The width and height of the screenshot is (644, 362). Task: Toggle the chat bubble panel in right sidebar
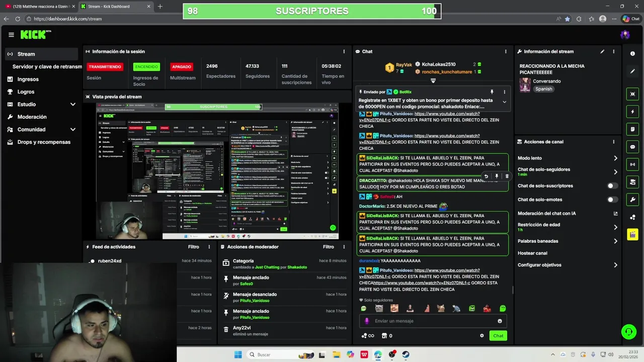click(632, 147)
